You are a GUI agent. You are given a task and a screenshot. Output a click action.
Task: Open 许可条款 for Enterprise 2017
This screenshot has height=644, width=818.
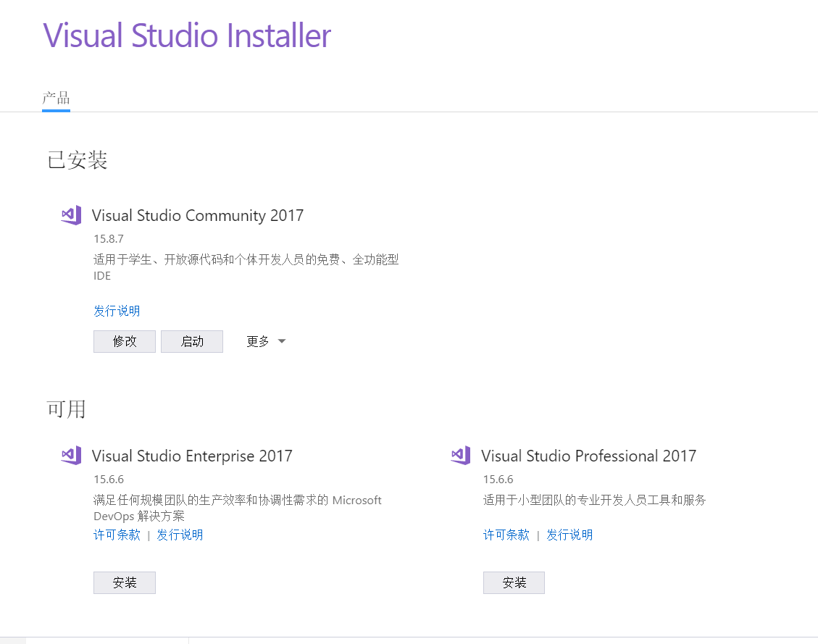[x=117, y=535]
